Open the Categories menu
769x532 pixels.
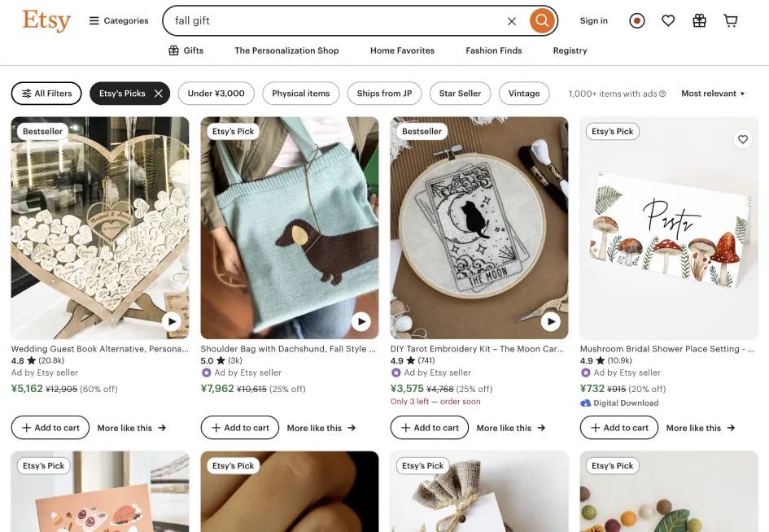[x=119, y=21]
